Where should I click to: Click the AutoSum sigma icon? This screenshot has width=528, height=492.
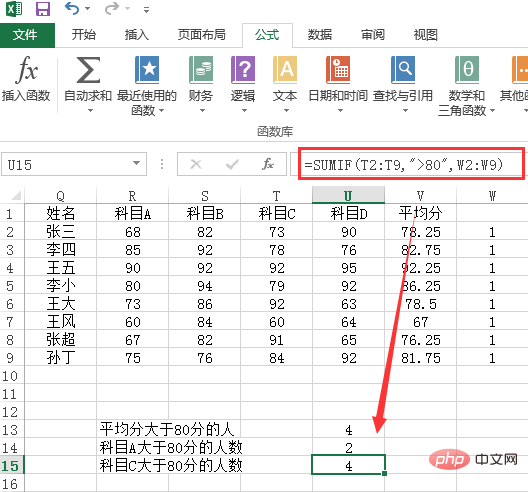tap(88, 70)
